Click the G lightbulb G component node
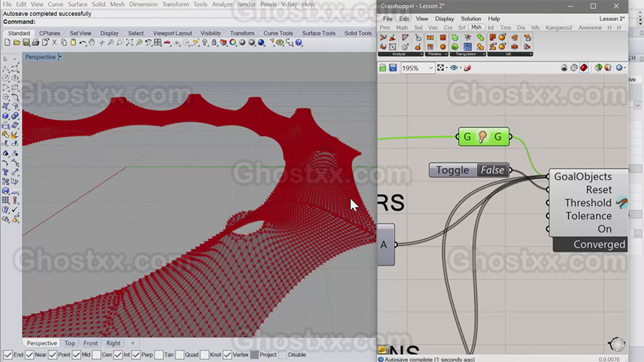 click(x=484, y=137)
